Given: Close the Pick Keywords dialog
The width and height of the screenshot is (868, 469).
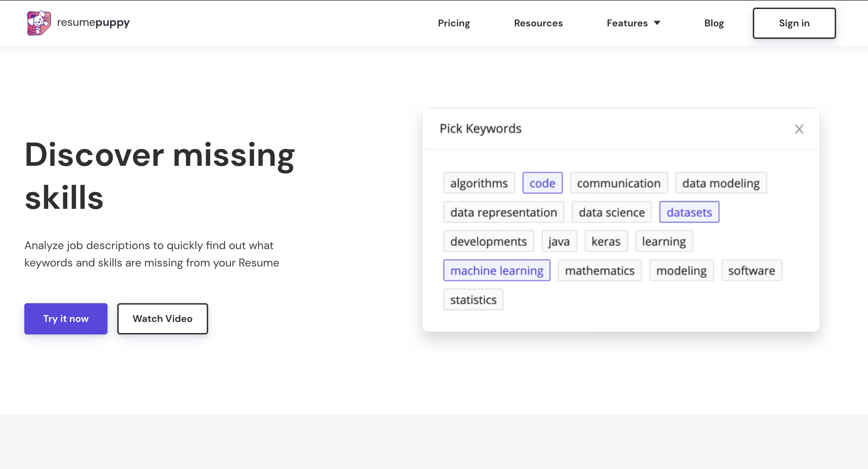Looking at the screenshot, I should [x=799, y=129].
